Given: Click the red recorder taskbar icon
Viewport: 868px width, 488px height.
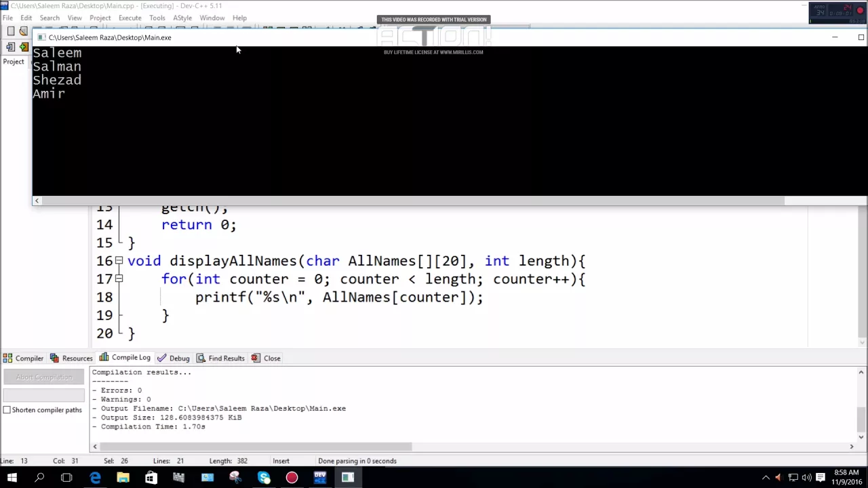Looking at the screenshot, I should pos(292,478).
